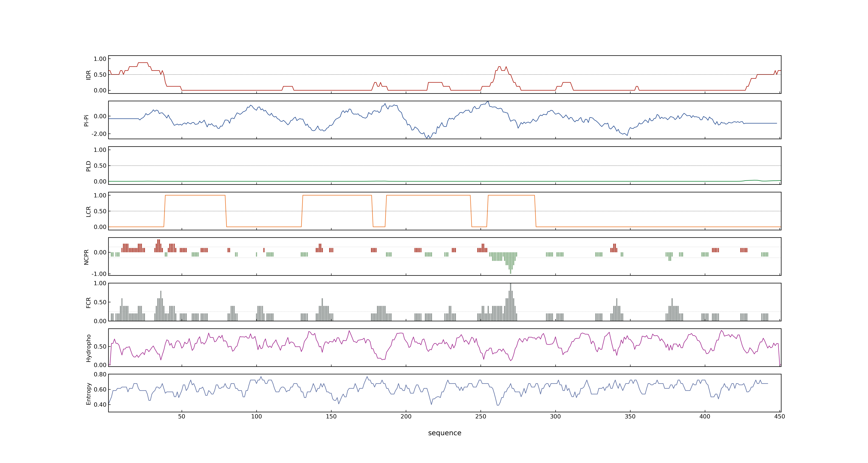
Task: Click the x-axis tick label "50"
Action: coord(182,416)
